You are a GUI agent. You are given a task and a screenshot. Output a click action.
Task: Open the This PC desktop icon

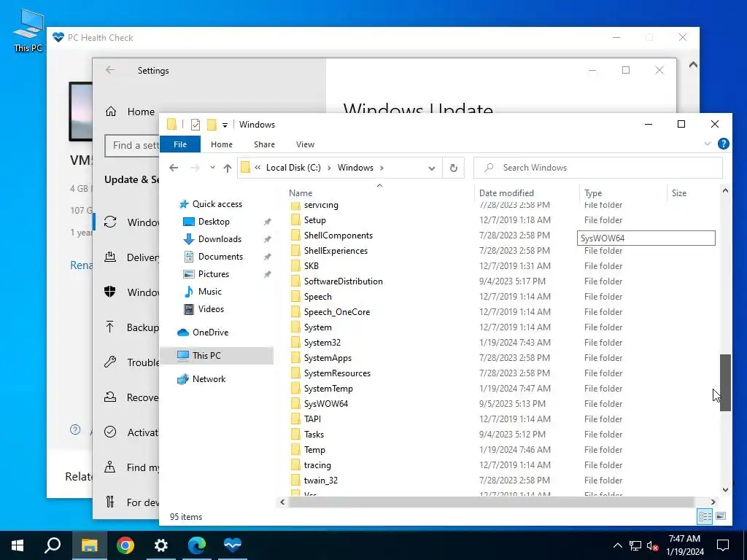point(28,29)
